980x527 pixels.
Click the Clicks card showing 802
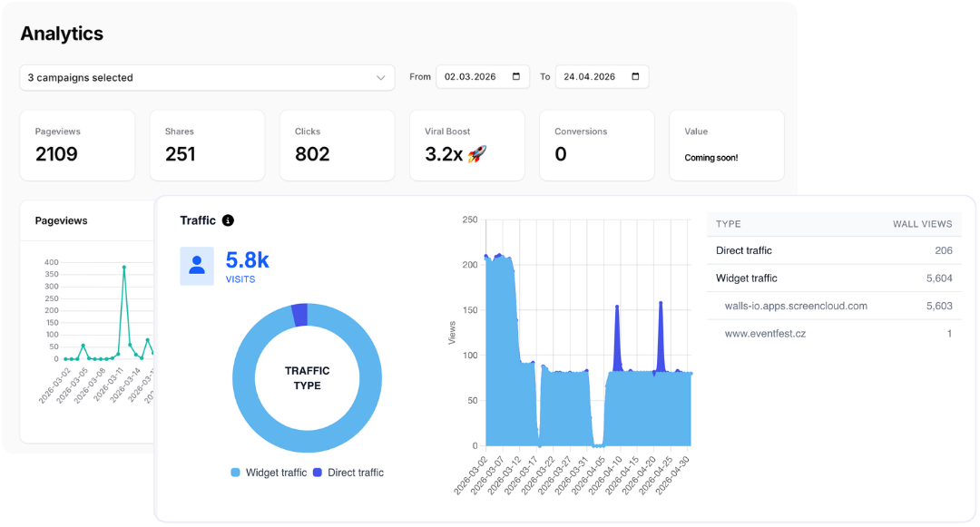[x=338, y=145]
